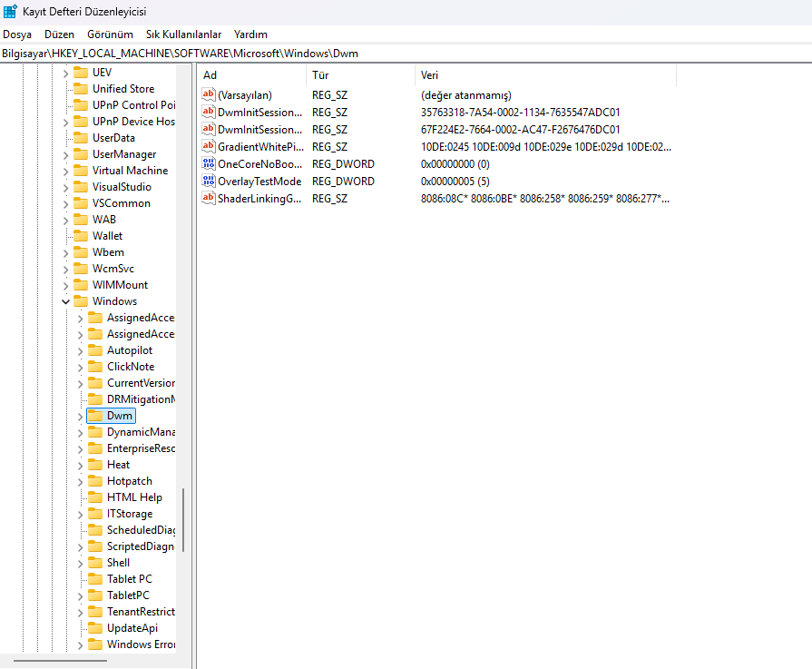Click the Wallet folder icon
The height and width of the screenshot is (669, 812).
pos(80,236)
